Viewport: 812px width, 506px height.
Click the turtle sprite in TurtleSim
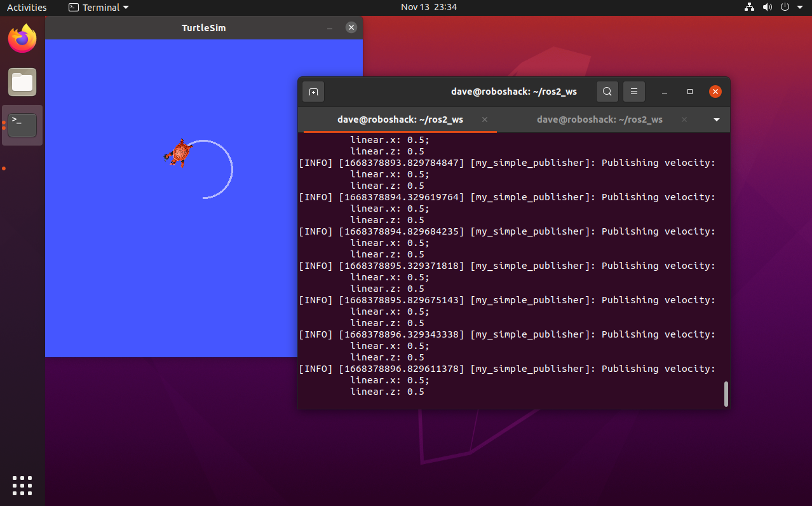[x=180, y=153]
